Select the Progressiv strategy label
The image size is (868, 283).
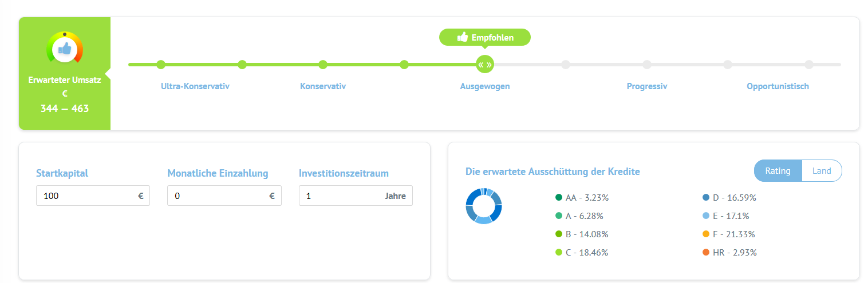point(647,87)
